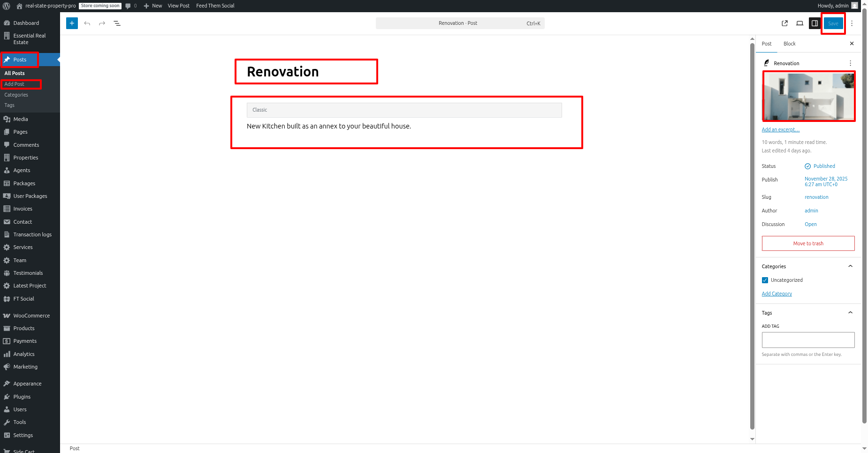The image size is (868, 453).
Task: Open the editor options three-dot menu
Action: (x=852, y=23)
